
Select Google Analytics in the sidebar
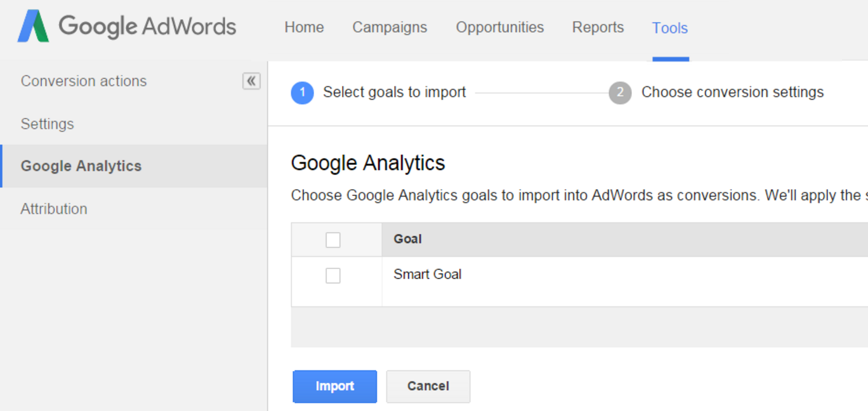[x=81, y=166]
